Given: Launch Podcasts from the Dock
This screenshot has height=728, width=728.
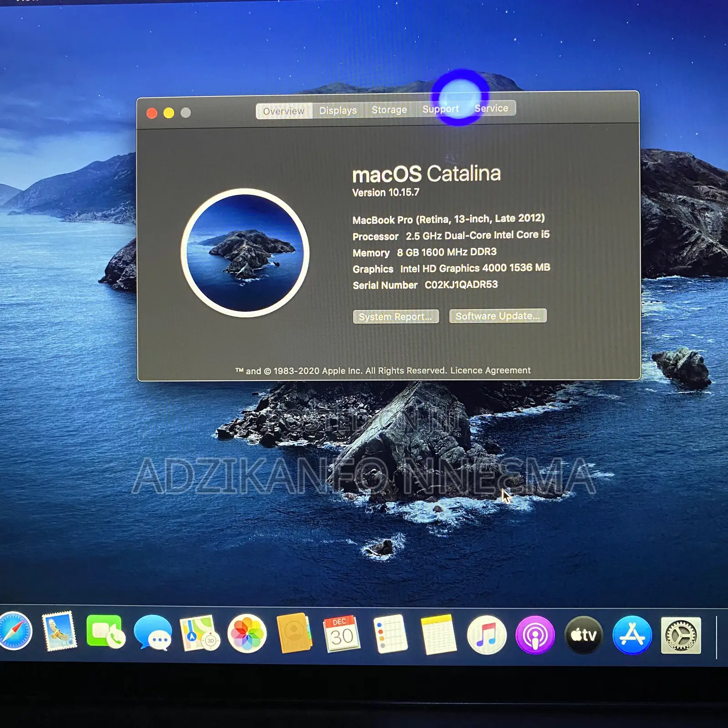Looking at the screenshot, I should pyautogui.click(x=535, y=635).
